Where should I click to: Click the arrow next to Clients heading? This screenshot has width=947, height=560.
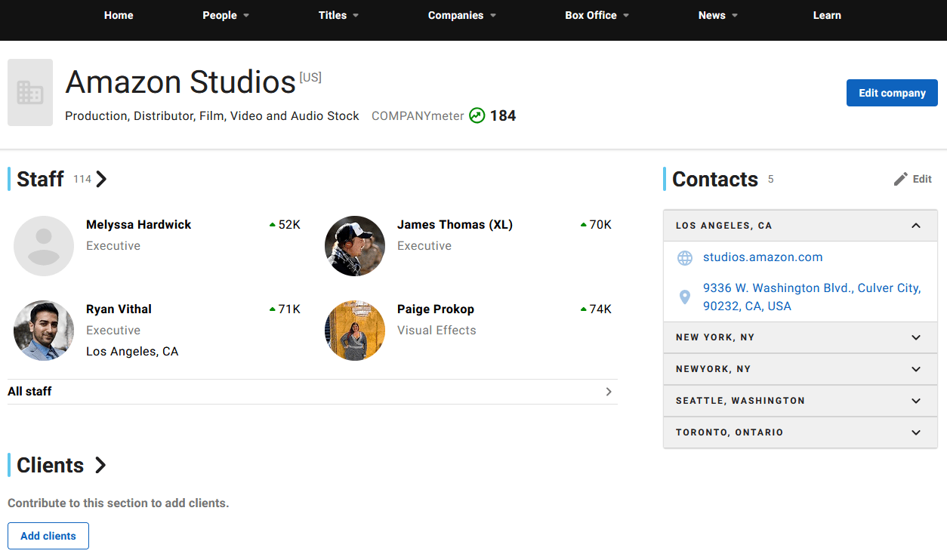click(x=100, y=465)
